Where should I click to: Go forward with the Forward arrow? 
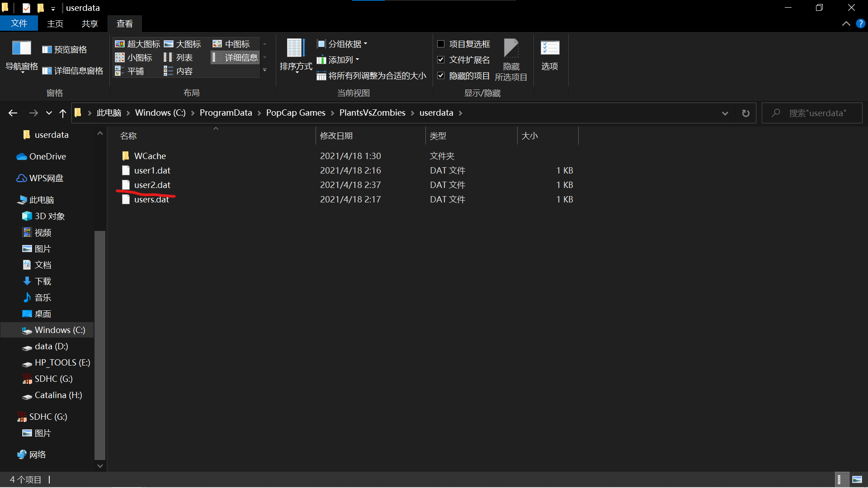click(x=33, y=113)
